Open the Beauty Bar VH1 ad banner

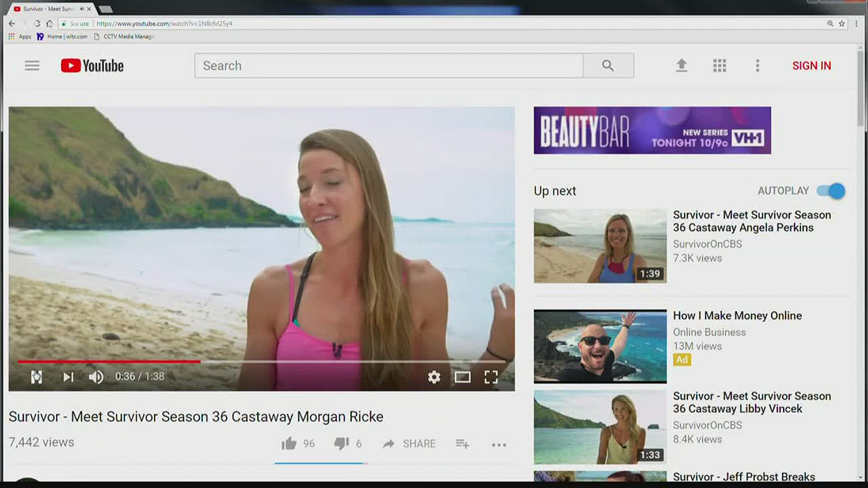coord(652,130)
